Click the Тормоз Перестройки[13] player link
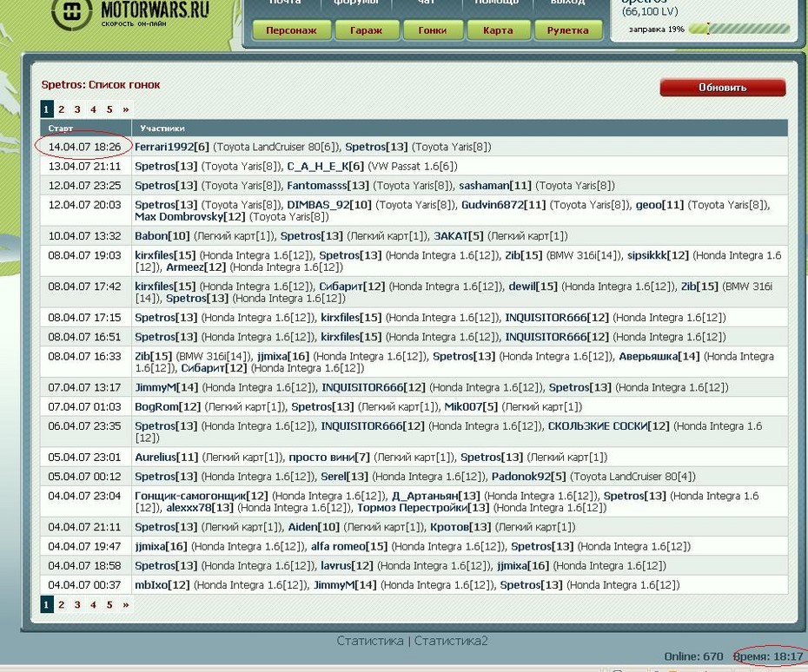The height and width of the screenshot is (672, 808). [424, 508]
